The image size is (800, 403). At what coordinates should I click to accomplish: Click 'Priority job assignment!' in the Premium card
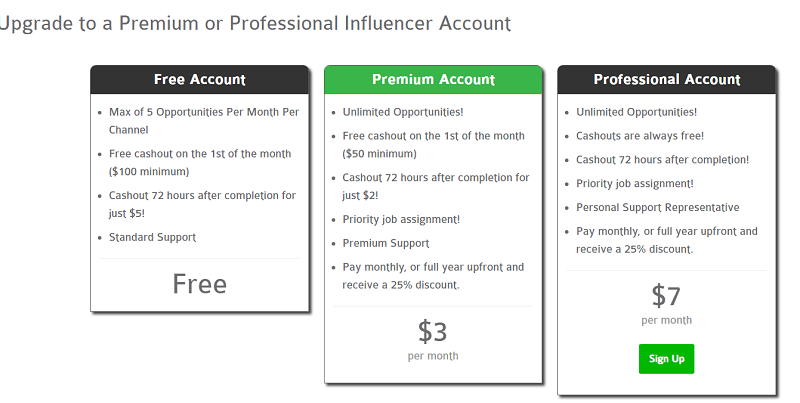tap(400, 219)
